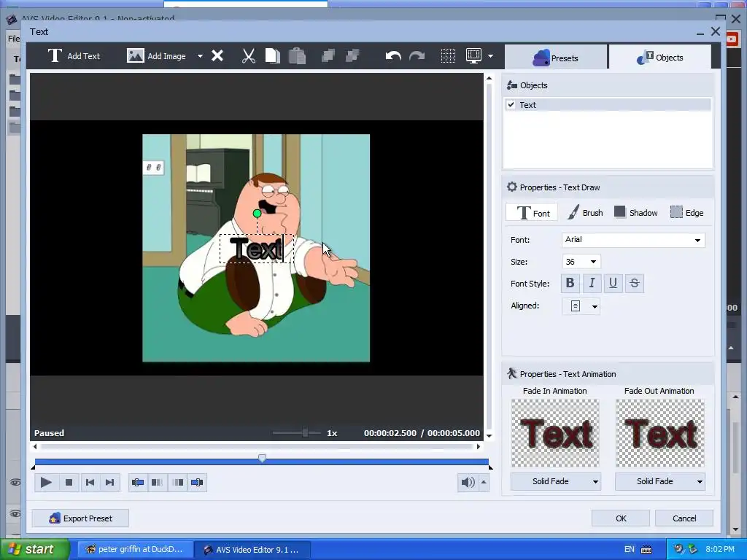Click the Fade Out Animation thumbnail
This screenshot has width=747, height=560.
point(659,433)
